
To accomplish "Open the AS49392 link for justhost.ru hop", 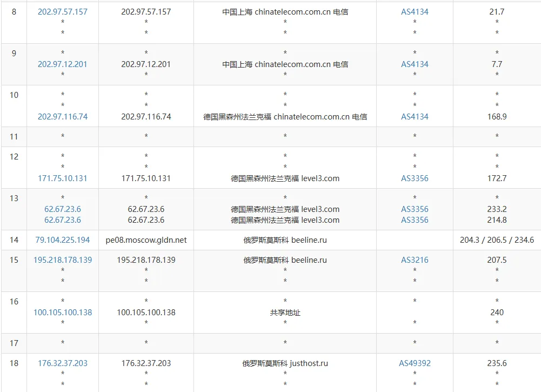I will pyautogui.click(x=414, y=363).
